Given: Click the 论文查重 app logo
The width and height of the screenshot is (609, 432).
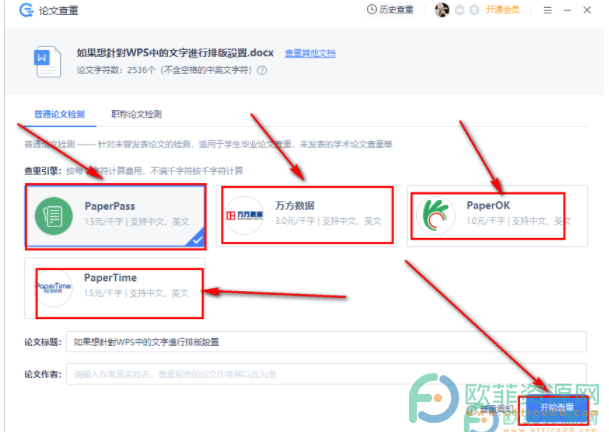Looking at the screenshot, I should coord(27,10).
